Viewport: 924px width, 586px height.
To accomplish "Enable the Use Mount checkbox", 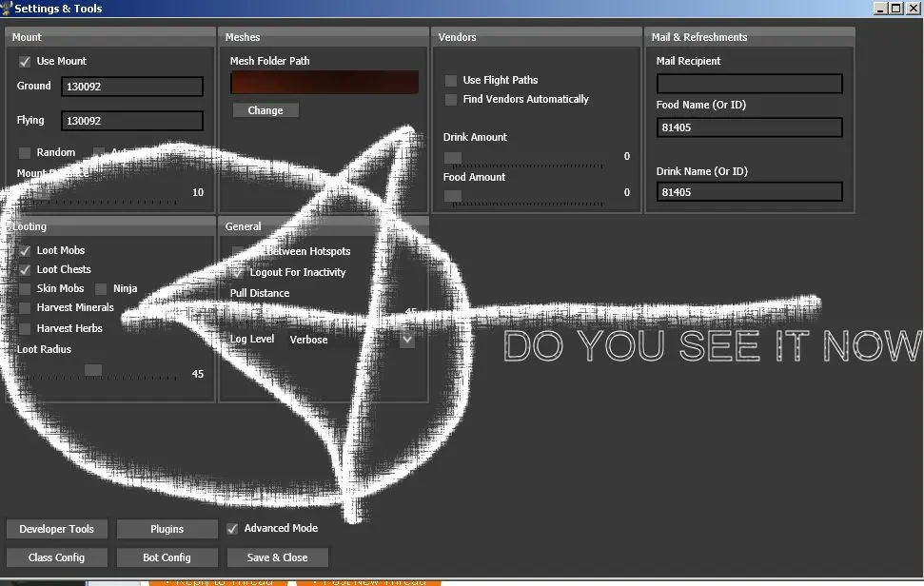I will 25,62.
